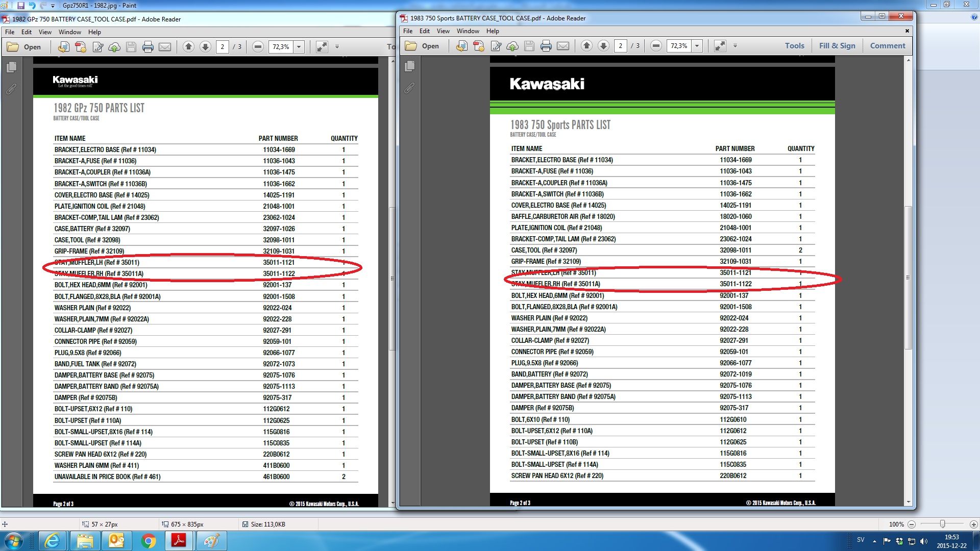Close document with X beside menu bar
Viewport: 980px width, 551px height.
[x=907, y=31]
